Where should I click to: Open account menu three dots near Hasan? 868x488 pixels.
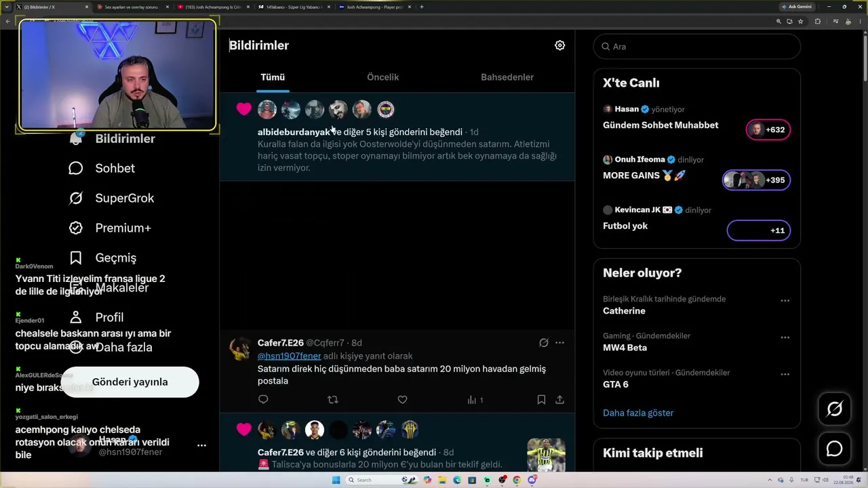[x=201, y=445]
